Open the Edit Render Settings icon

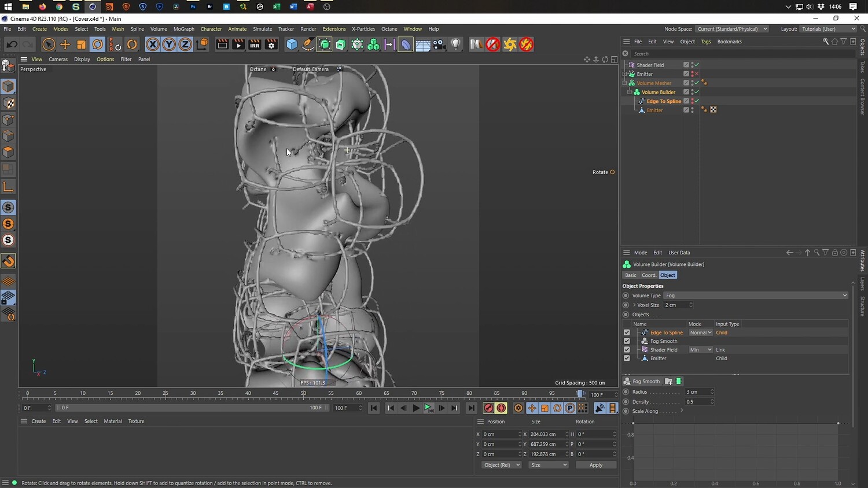(271, 45)
